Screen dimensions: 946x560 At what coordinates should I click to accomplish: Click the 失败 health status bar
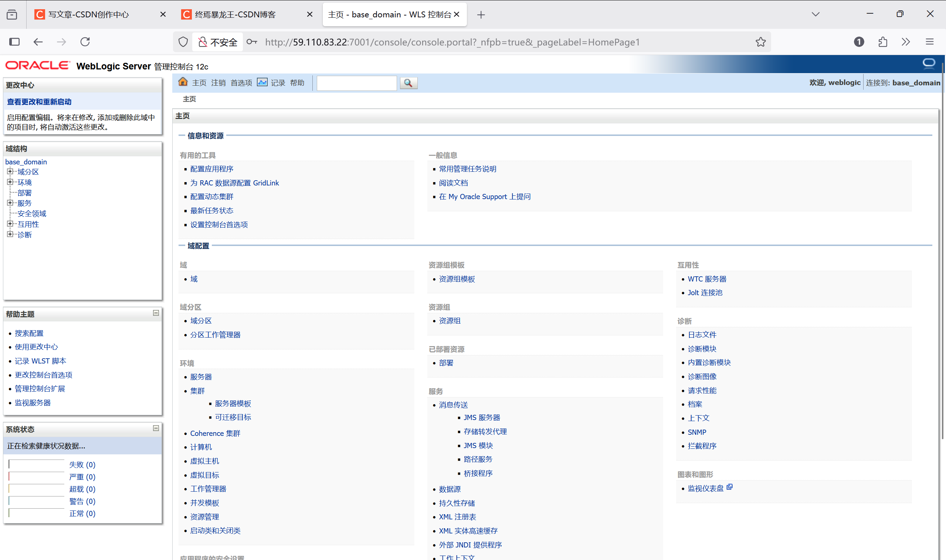click(36, 465)
